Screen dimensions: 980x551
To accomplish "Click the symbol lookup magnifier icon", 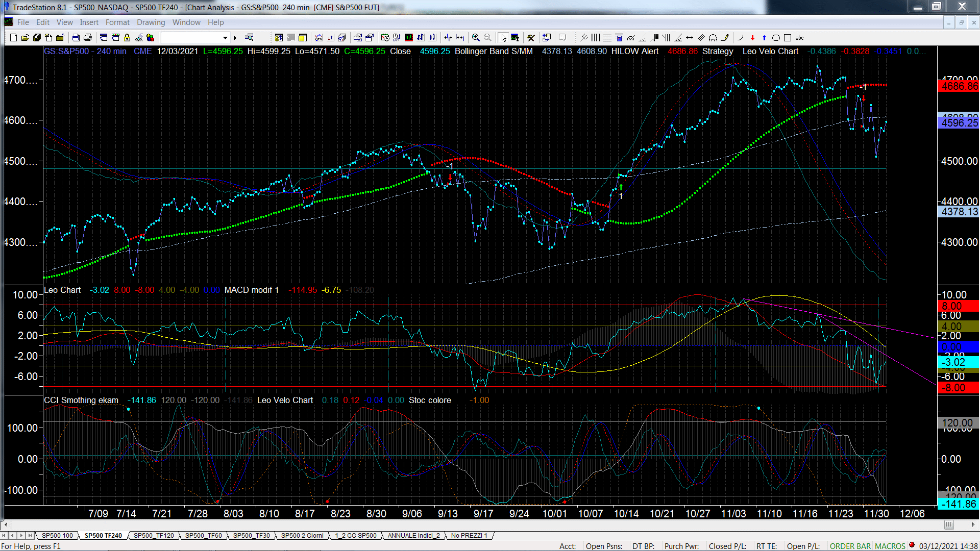I will tap(249, 38).
